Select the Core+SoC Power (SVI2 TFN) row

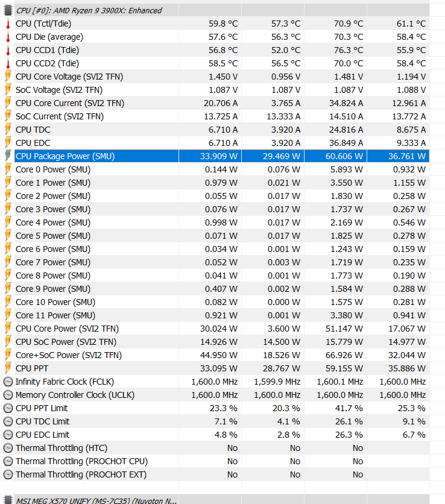(222, 355)
